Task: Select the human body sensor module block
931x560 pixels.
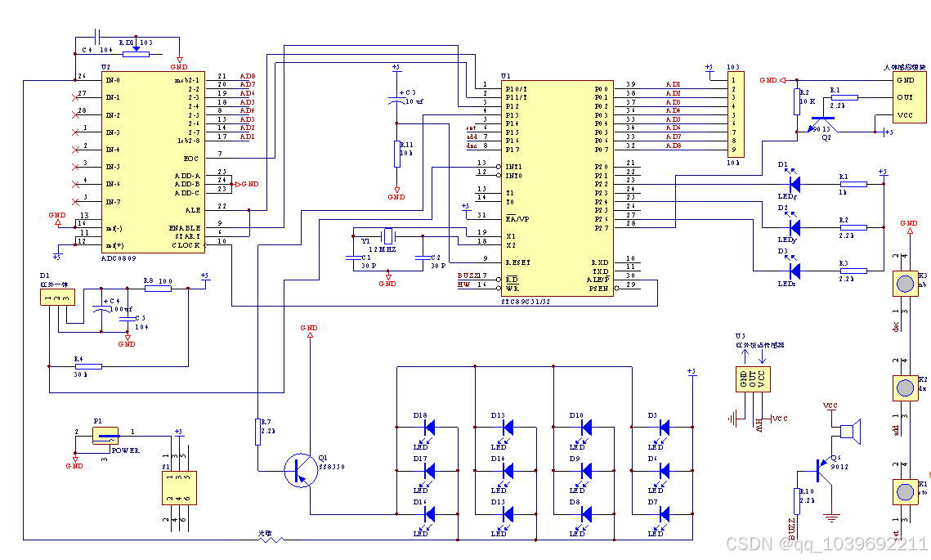Action: coord(910,97)
